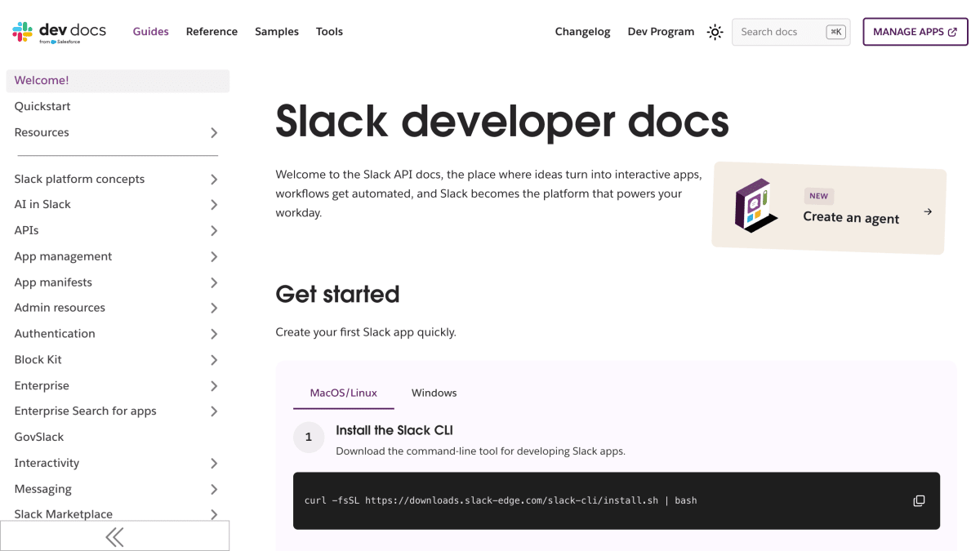This screenshot has height=551, width=980.
Task: Expand Enterprise Search for apps chevron
Action: [x=214, y=411]
